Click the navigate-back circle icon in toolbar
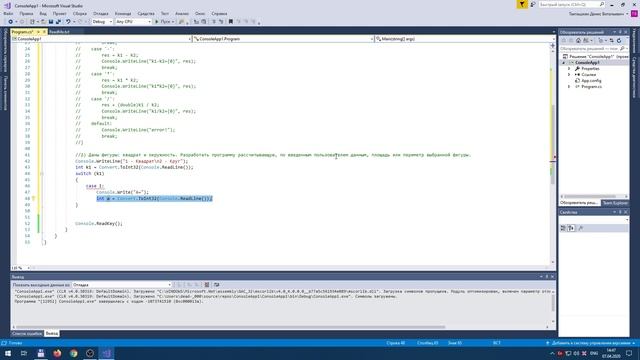This screenshot has width=640, height=360. (11, 22)
